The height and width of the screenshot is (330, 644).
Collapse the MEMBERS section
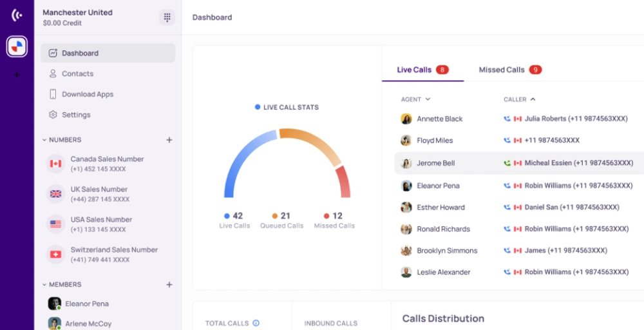click(44, 285)
